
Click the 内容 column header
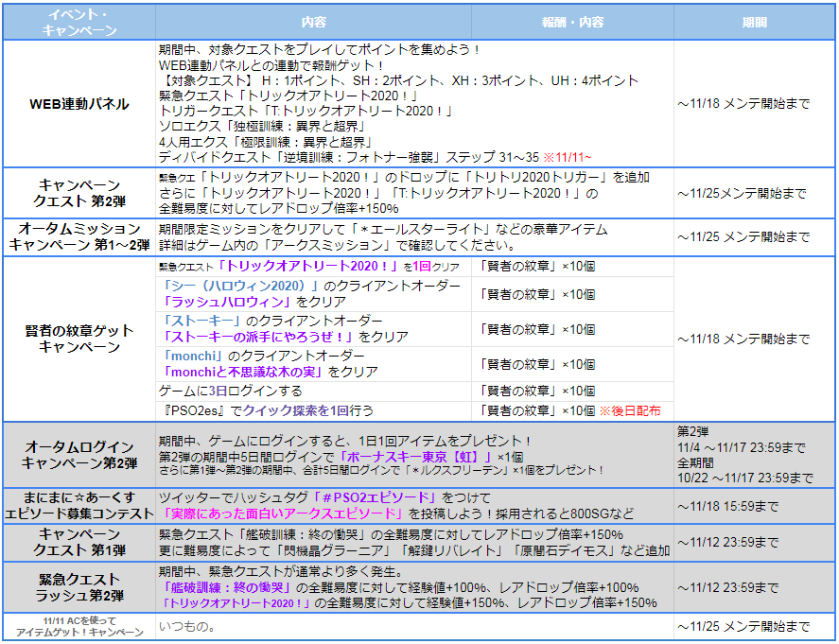point(313,22)
